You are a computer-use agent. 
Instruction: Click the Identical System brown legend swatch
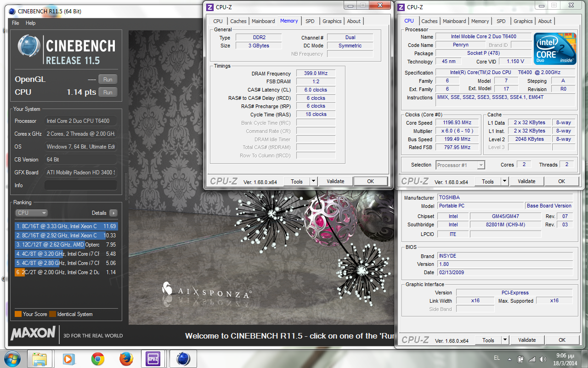click(x=52, y=314)
